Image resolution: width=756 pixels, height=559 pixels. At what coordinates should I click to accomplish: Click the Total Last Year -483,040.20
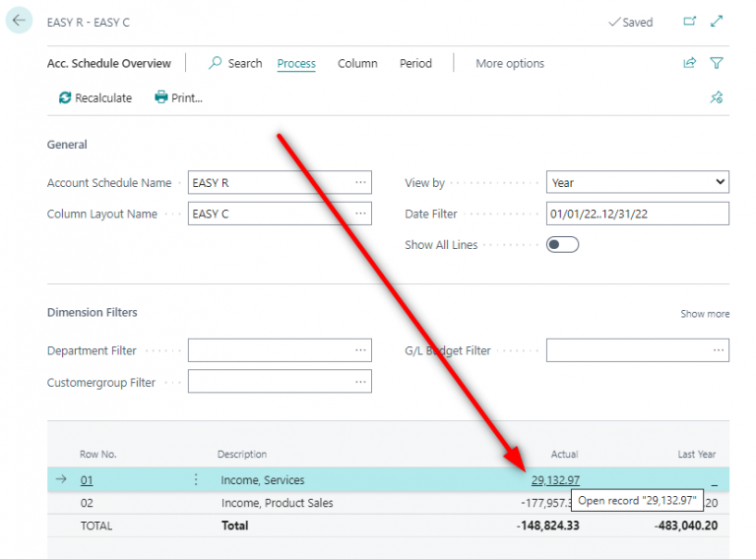pos(686,526)
